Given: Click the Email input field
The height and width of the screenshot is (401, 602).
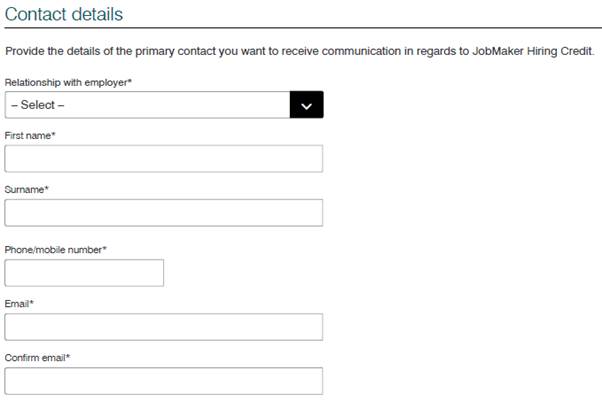Looking at the screenshot, I should point(164,327).
